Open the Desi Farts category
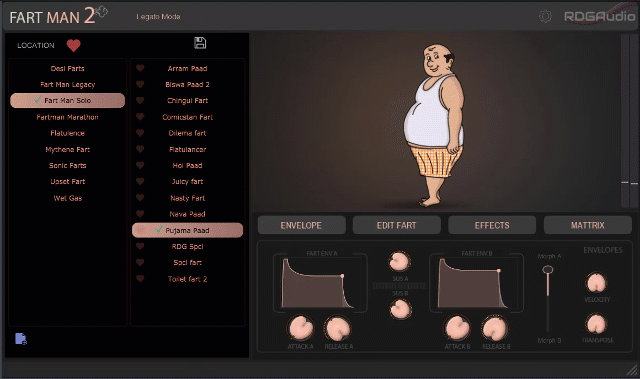The image size is (640, 379). (x=67, y=69)
